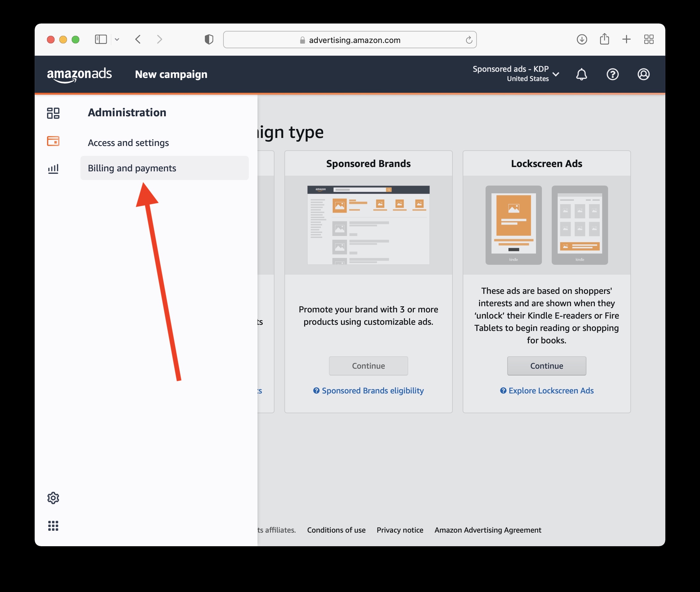Image resolution: width=700 pixels, height=592 pixels.
Task: Open the gear settings icon in sidebar
Action: tap(53, 498)
